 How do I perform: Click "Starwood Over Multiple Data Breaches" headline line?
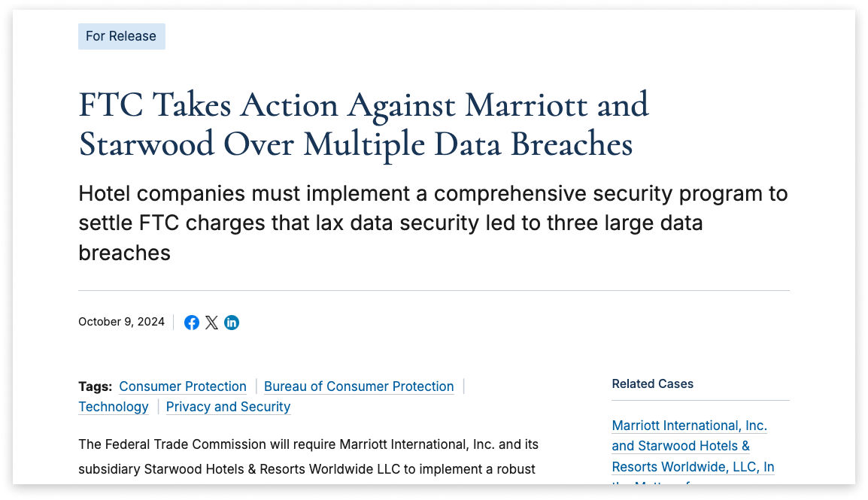tap(355, 144)
